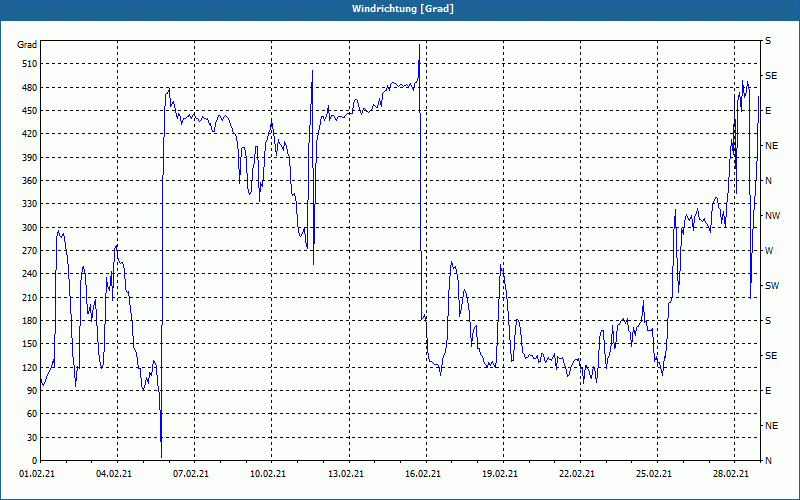The height and width of the screenshot is (500, 800).
Task: Select the y-axis value '390'
Action: [x=30, y=157]
